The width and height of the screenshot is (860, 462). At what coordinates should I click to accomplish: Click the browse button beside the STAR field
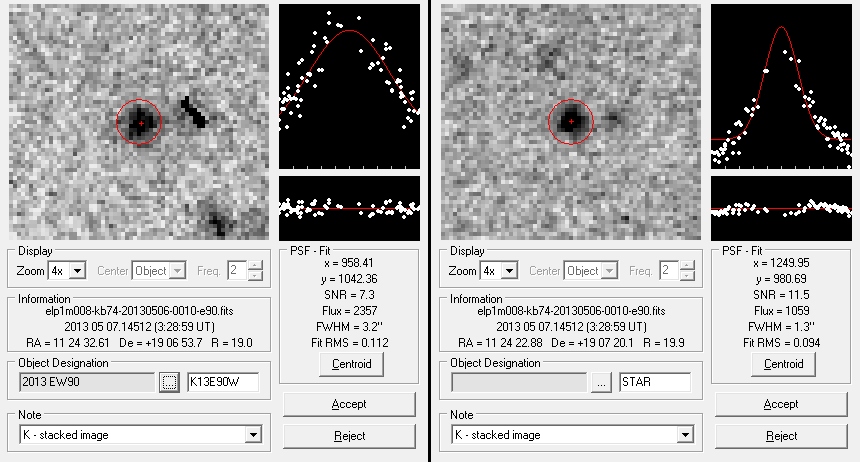600,382
